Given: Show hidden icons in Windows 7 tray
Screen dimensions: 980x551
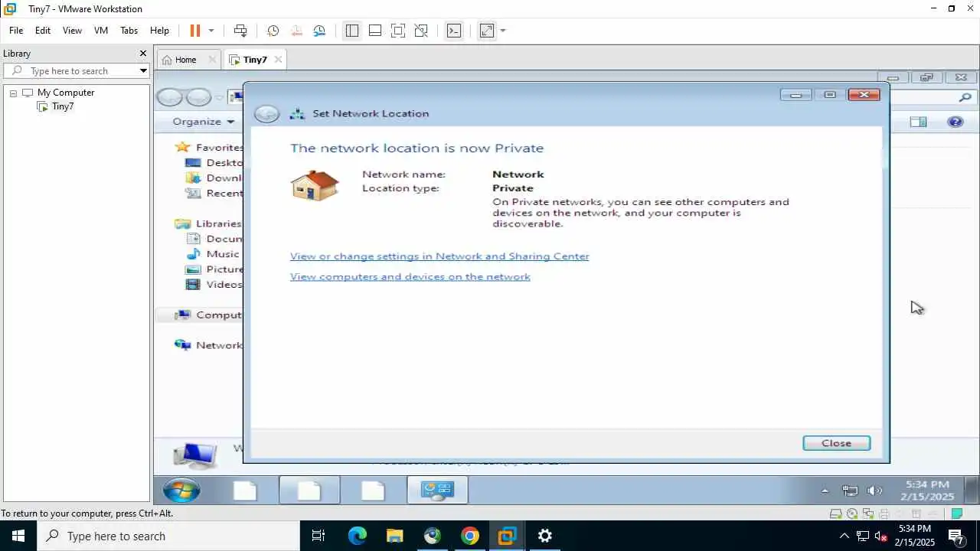Looking at the screenshot, I should (825, 491).
